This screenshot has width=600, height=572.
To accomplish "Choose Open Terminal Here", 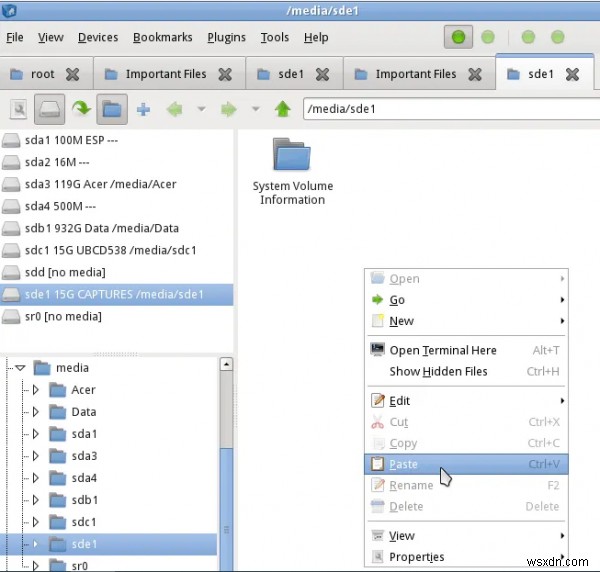I will click(x=466, y=350).
